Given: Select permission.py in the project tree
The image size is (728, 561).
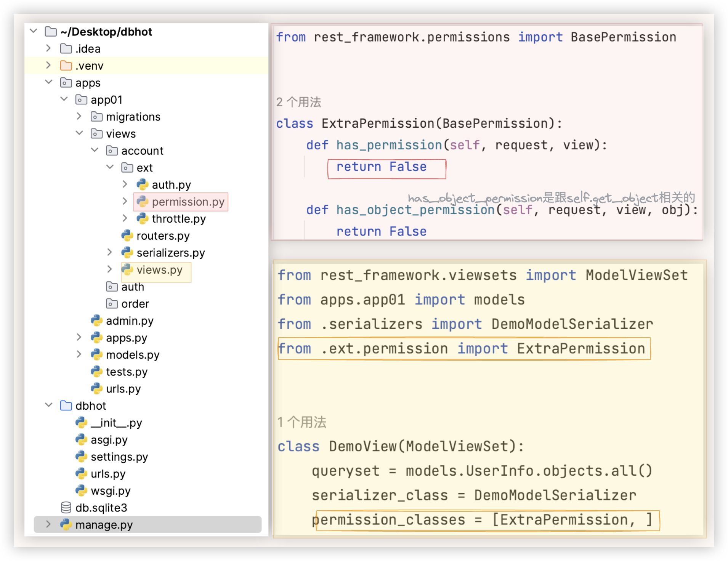Looking at the screenshot, I should 188,202.
